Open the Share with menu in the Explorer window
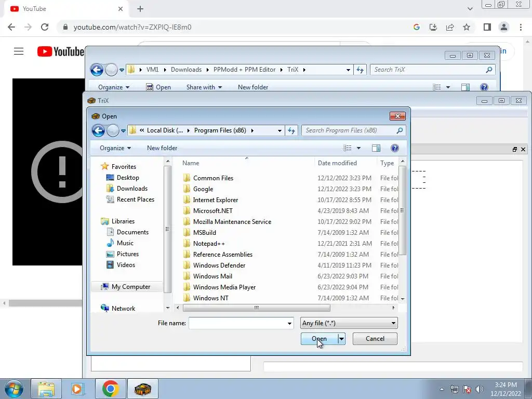 [204, 87]
